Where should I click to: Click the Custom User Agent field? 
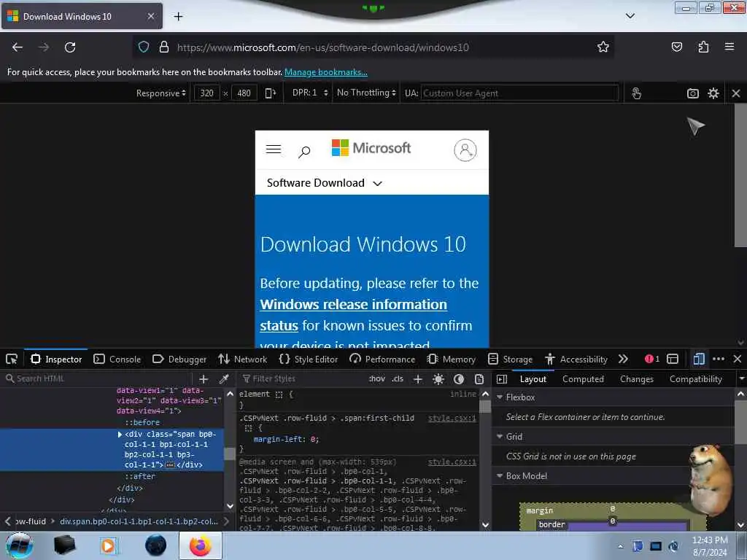point(519,93)
